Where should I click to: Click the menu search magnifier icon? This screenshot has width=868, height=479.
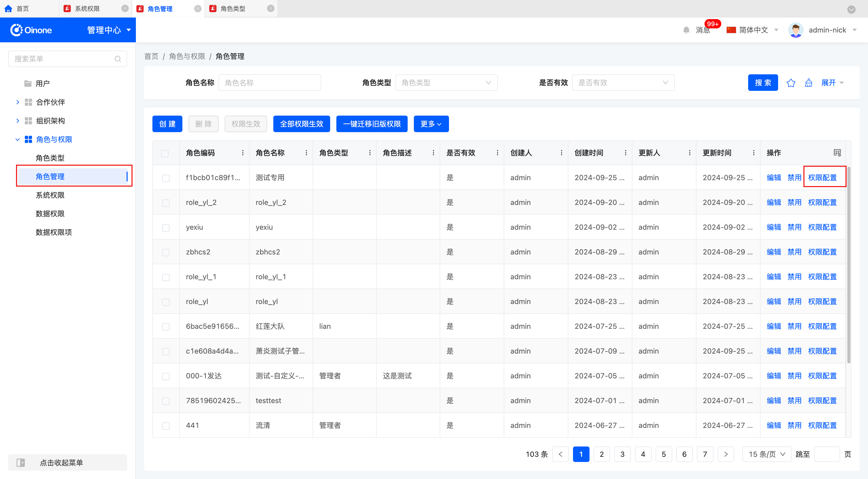click(x=118, y=59)
